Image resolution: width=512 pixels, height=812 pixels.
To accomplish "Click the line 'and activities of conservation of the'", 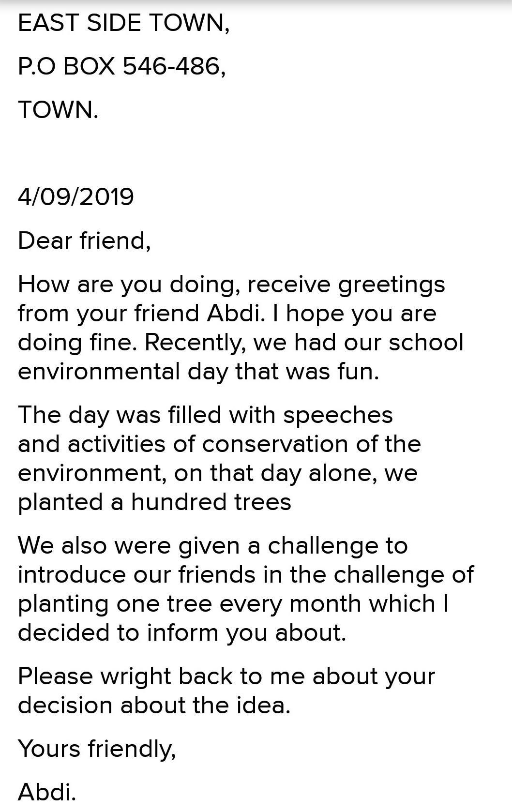I will click(x=219, y=444).
